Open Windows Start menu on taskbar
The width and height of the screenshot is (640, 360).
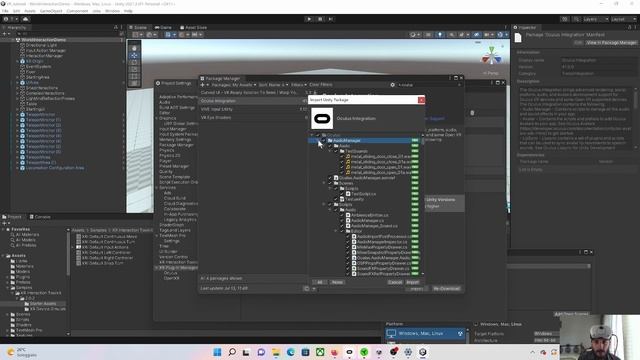point(217,352)
